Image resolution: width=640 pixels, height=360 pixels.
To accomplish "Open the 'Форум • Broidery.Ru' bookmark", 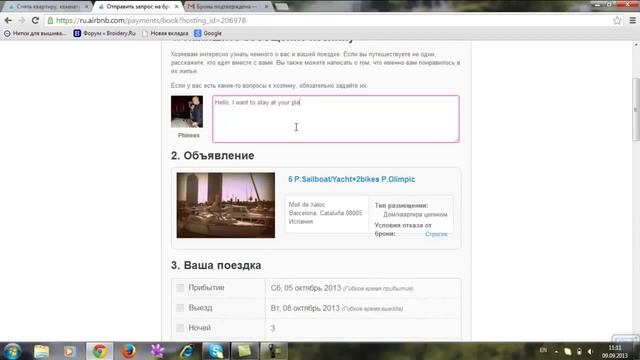I will (x=104, y=33).
